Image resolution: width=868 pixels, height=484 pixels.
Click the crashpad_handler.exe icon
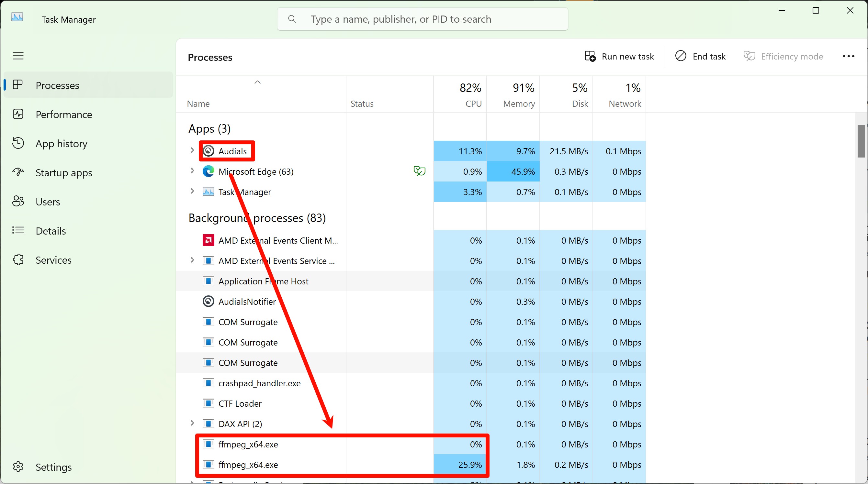point(208,383)
